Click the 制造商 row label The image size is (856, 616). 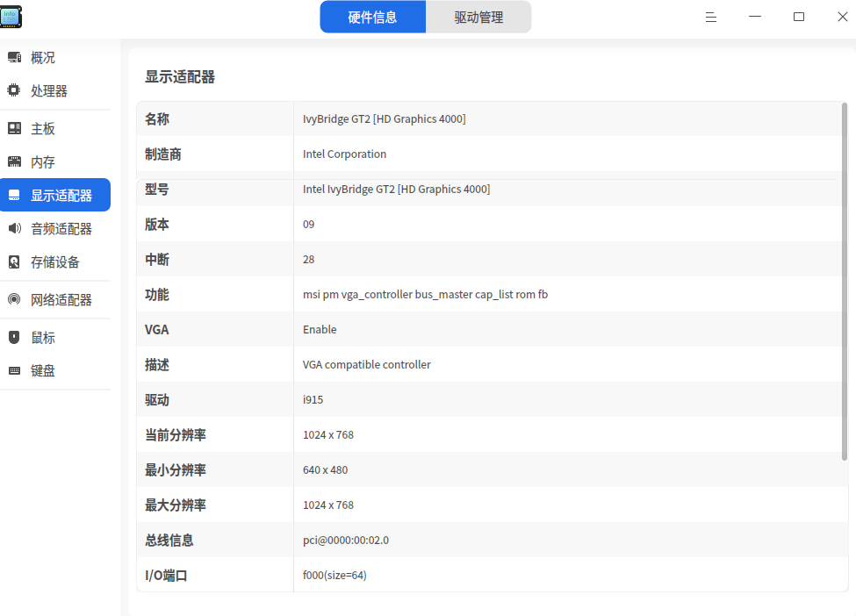[162, 154]
